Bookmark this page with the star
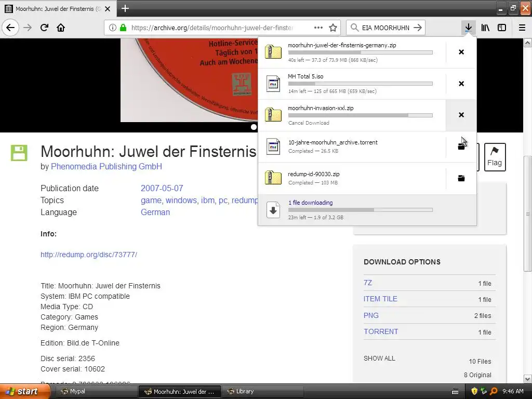Viewport: 532px width, 399px height. (333, 28)
